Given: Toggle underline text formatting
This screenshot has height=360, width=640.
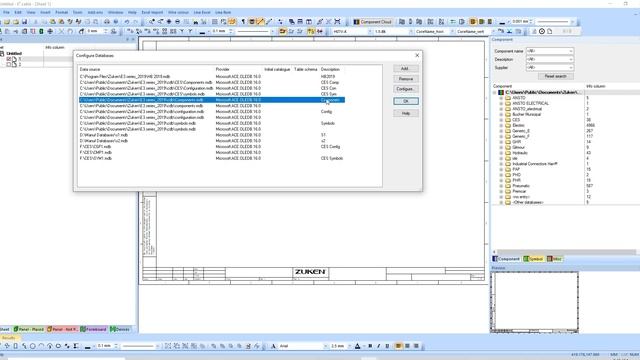Looking at the screenshot, I should [387, 346].
